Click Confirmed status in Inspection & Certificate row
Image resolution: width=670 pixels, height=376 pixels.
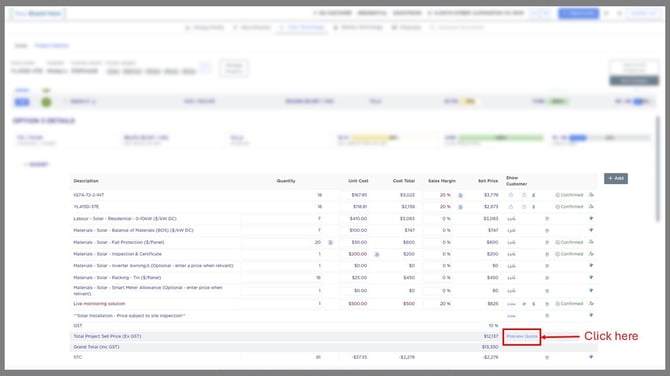(569, 254)
